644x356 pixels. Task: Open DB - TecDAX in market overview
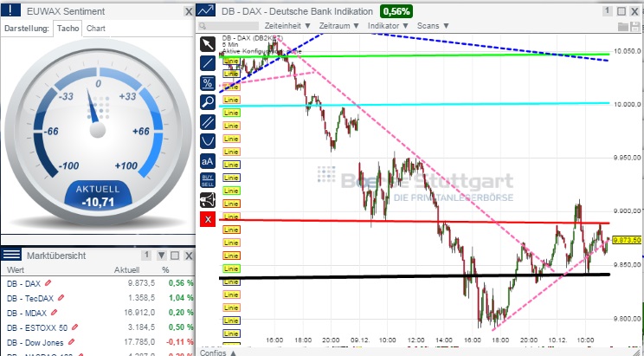[x=30, y=298]
